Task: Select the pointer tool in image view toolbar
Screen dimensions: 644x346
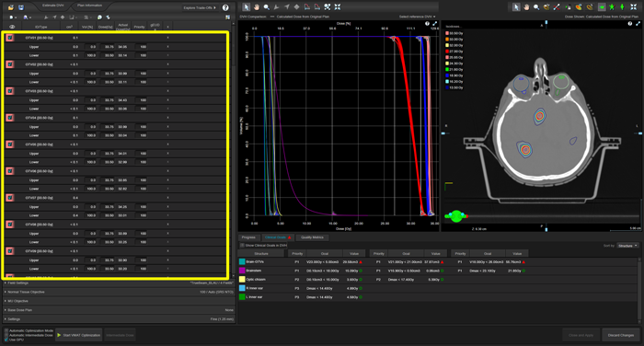Action: click(x=516, y=7)
